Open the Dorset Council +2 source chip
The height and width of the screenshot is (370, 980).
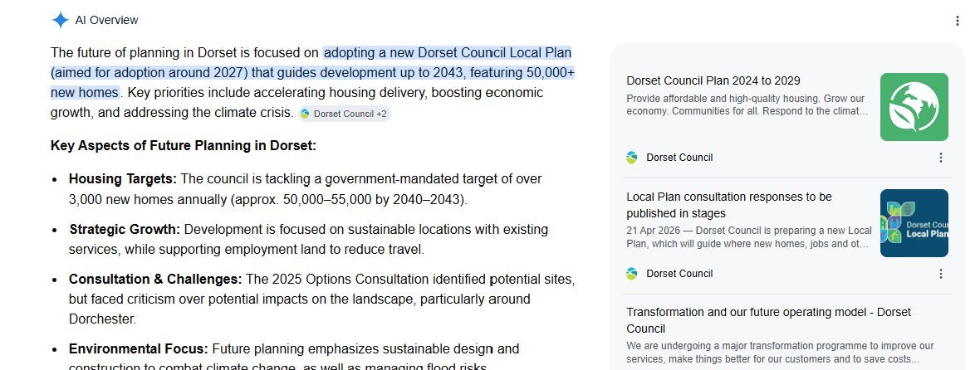[345, 114]
